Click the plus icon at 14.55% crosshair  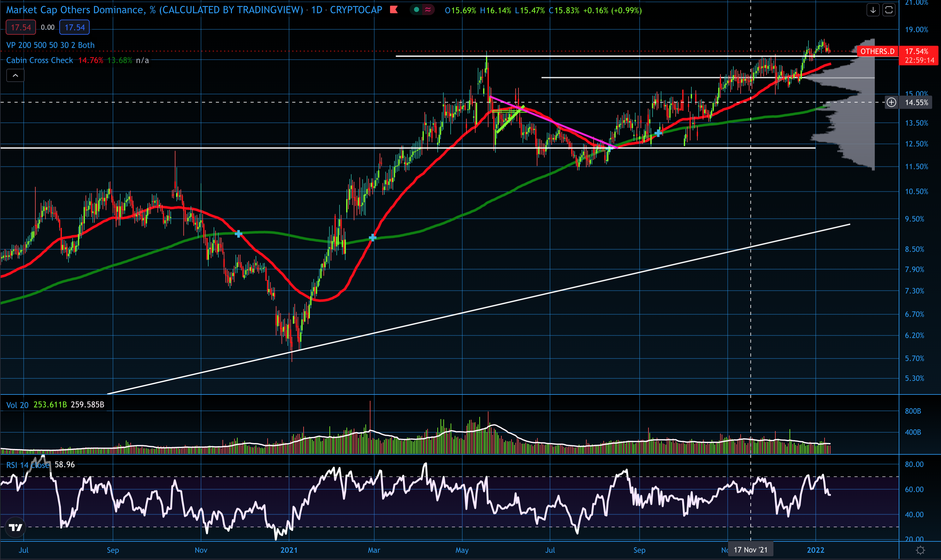point(891,102)
